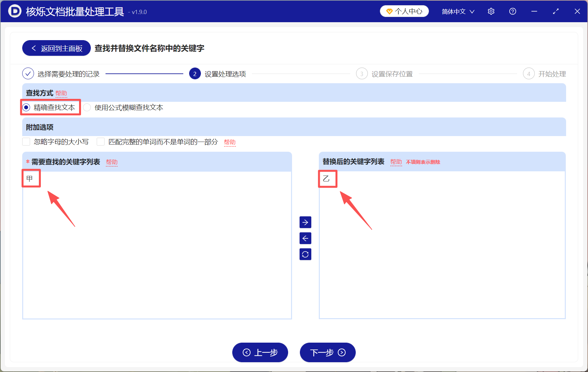This screenshot has width=588, height=372.
Task: Click the swap/refresh icon between the two lists
Action: tap(305, 254)
